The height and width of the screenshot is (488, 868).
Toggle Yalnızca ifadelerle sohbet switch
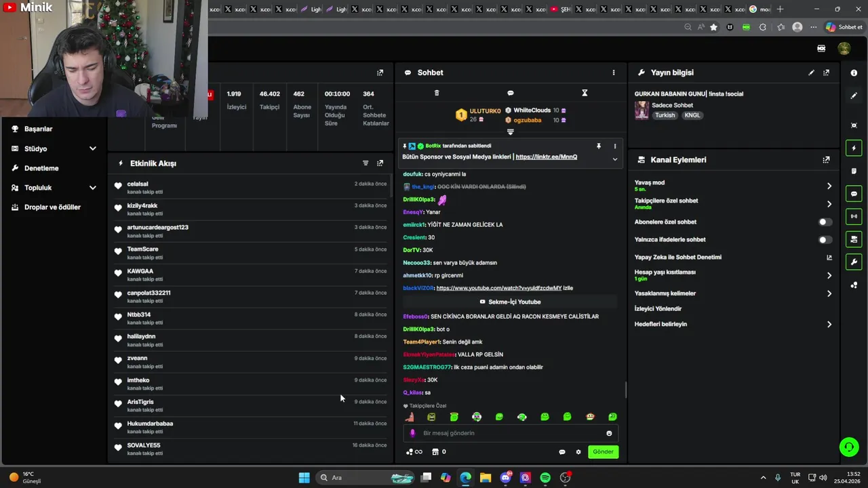pyautogui.click(x=825, y=239)
